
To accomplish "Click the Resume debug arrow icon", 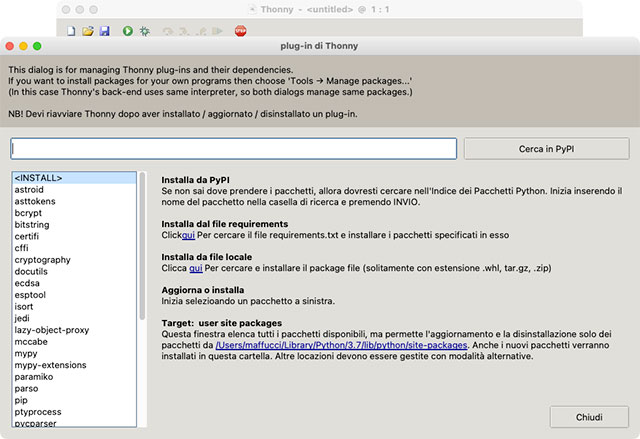I will [x=219, y=32].
